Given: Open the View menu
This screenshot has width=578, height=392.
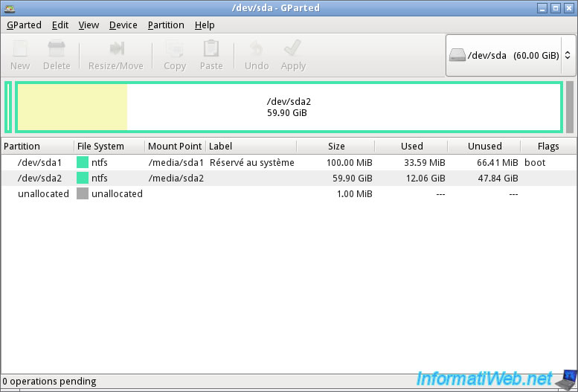Looking at the screenshot, I should [x=89, y=25].
